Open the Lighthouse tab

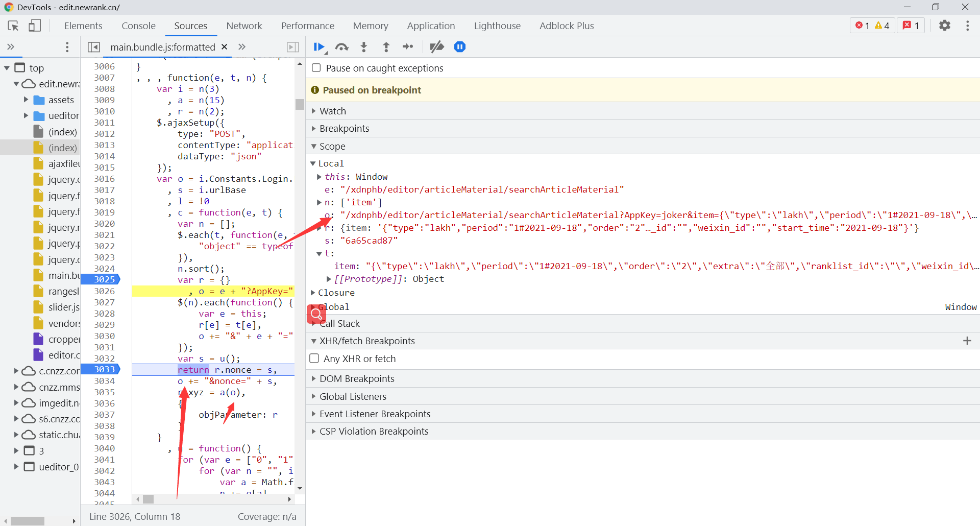pos(497,26)
